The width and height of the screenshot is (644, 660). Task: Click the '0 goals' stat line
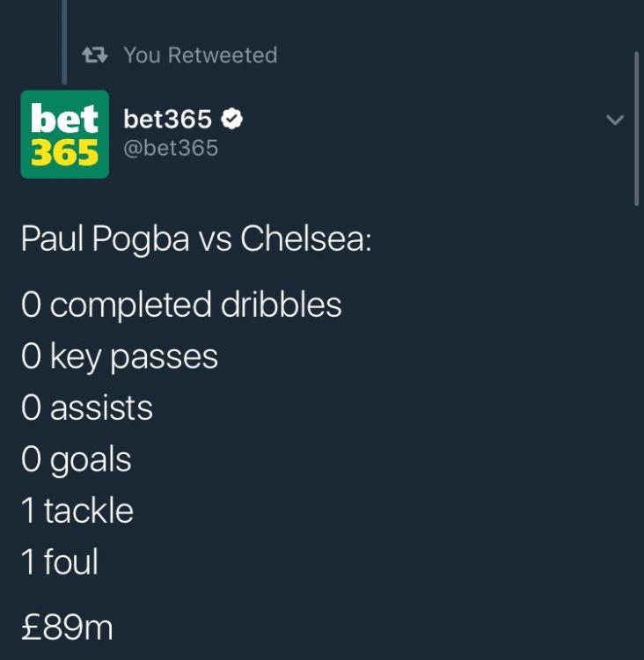coord(77,459)
